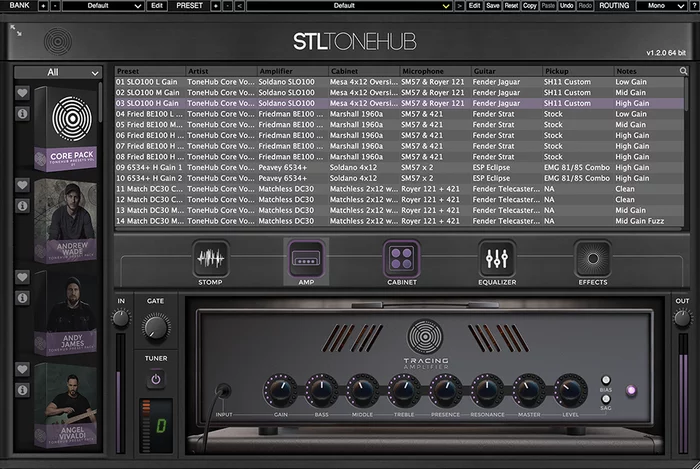Click the OUT output level knob

(682, 319)
